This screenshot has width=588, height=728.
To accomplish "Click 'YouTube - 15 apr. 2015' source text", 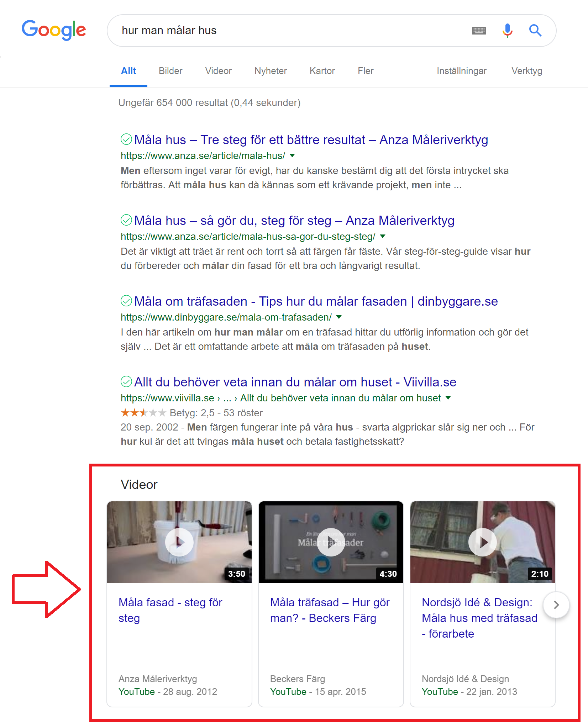I will (x=318, y=691).
